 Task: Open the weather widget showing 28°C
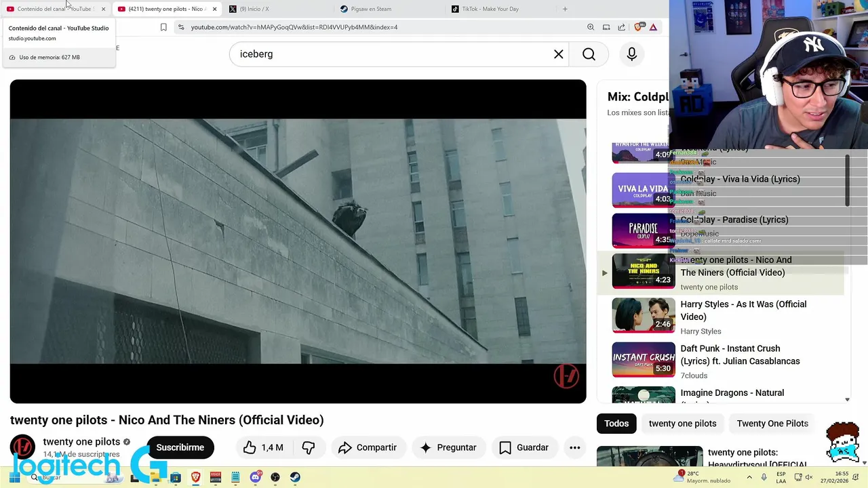(x=703, y=477)
